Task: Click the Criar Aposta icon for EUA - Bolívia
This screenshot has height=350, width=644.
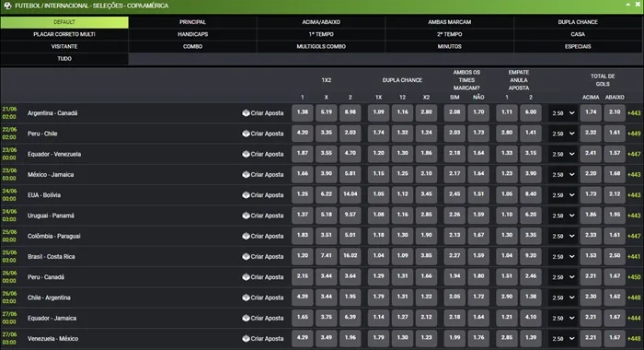Action: (246, 195)
